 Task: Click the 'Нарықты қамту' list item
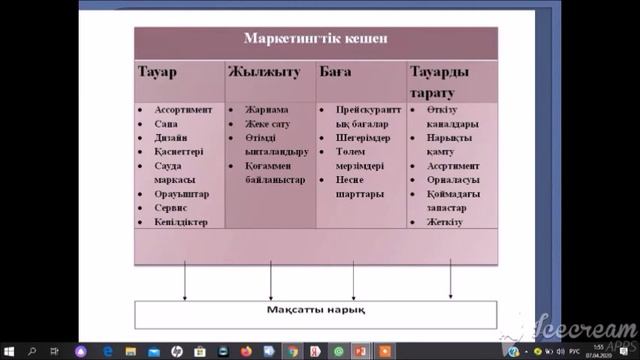tap(449, 144)
